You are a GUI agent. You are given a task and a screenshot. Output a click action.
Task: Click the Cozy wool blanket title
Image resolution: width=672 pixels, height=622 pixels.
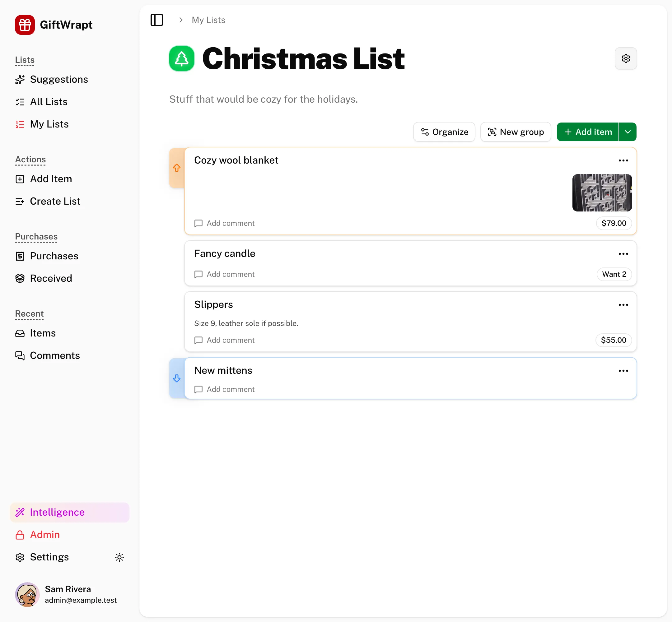click(x=236, y=160)
